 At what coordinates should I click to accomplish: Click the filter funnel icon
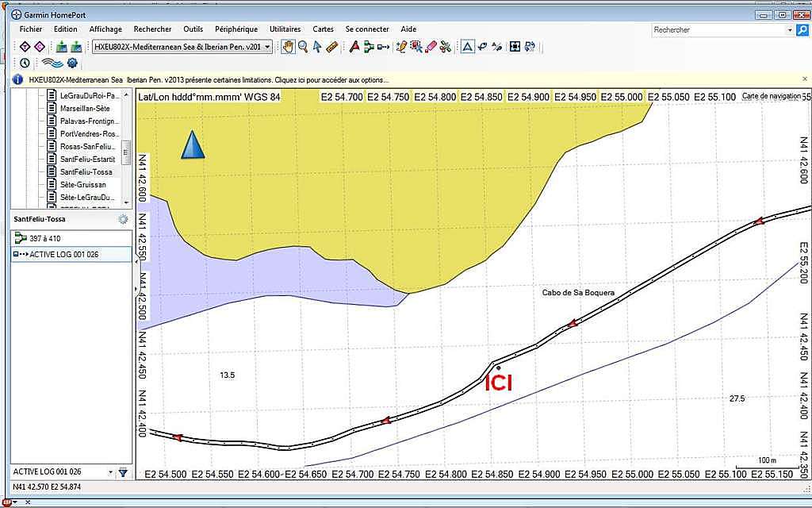(123, 472)
